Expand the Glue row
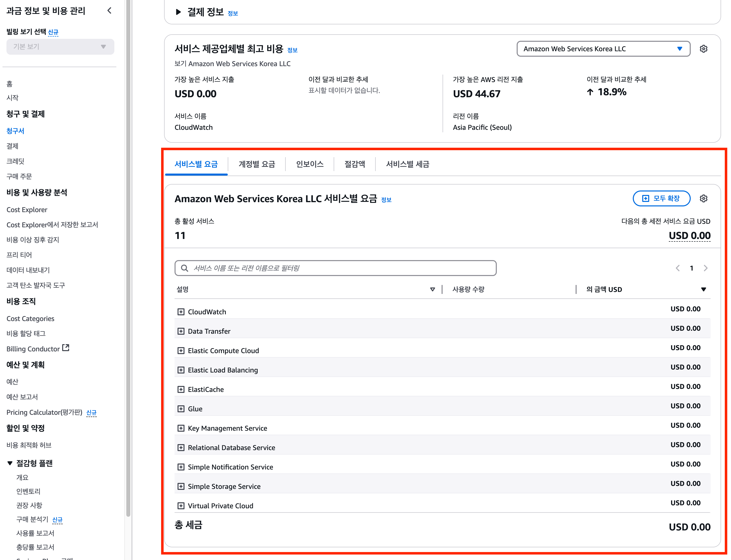731x560 pixels. click(x=181, y=409)
